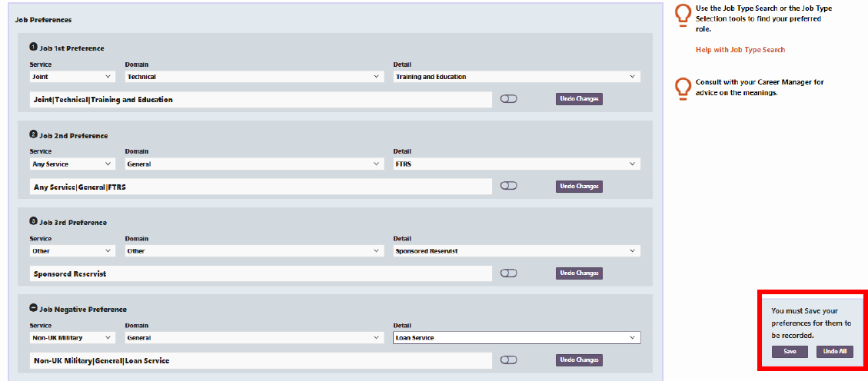
Task: Click the lightbulb icon beside Career Manager tip
Action: 682,89
